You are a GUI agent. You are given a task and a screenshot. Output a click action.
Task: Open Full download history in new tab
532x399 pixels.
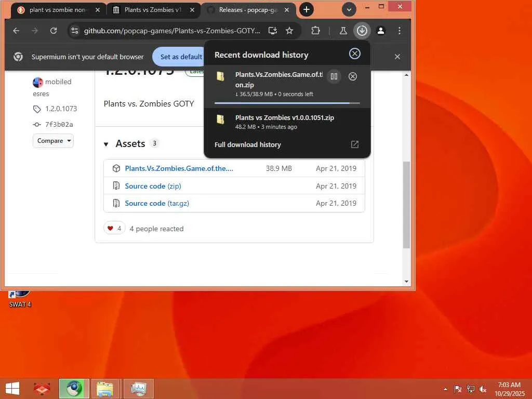[x=354, y=144]
